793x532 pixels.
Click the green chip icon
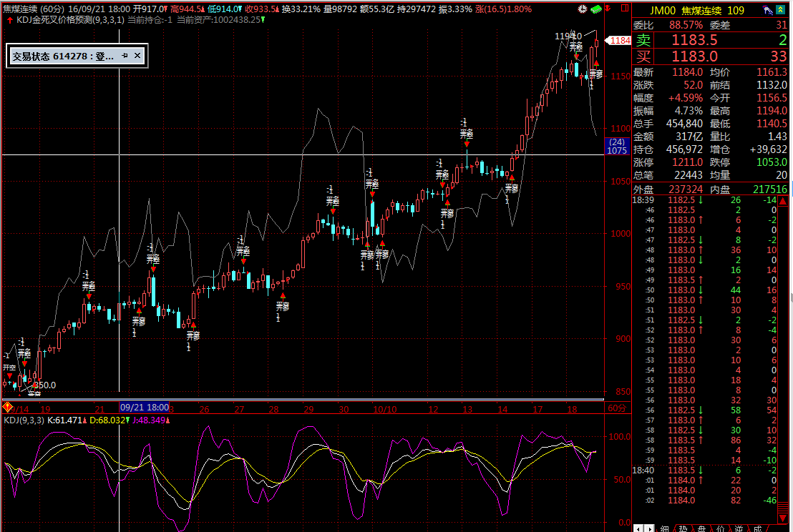tap(595, 9)
